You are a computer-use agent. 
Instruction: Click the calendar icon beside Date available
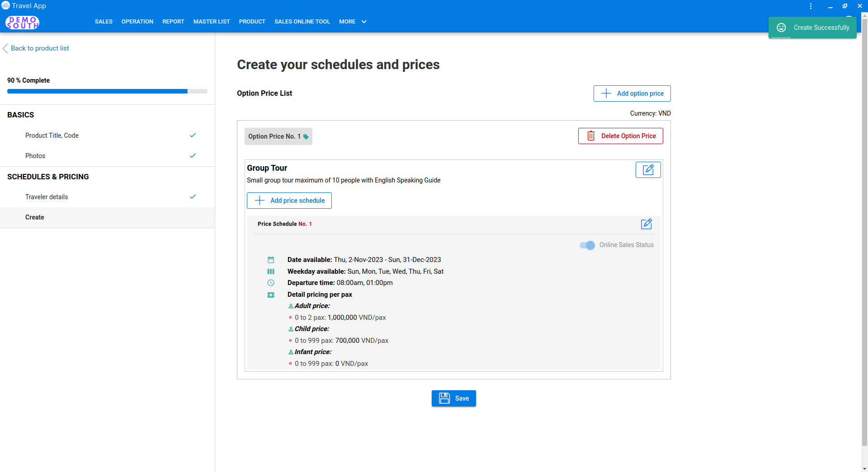271,260
